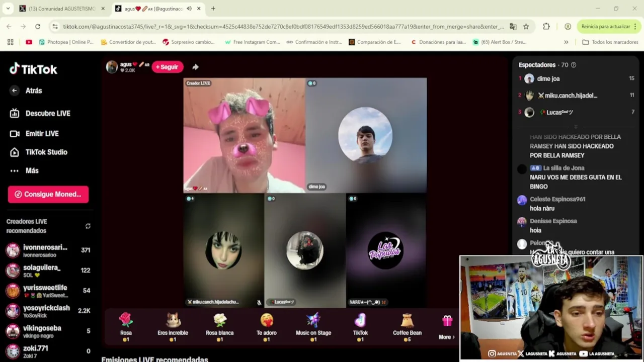Send Rosa gift
Viewport: 644px width, 362px height.
[x=126, y=327]
